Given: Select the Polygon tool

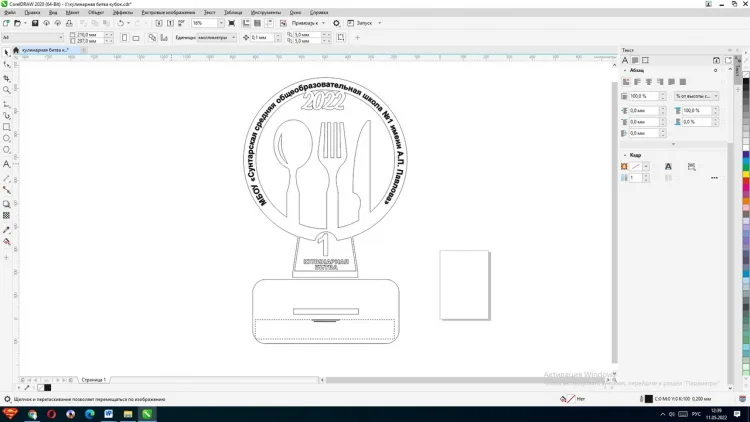Looking at the screenshot, I should click(6, 150).
